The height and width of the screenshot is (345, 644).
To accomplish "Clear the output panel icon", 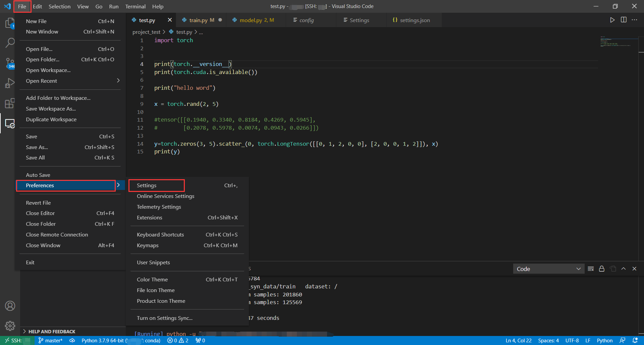I will tap(591, 269).
